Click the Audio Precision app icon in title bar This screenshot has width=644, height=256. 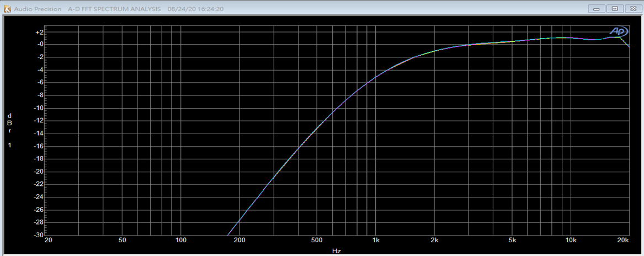coord(7,9)
